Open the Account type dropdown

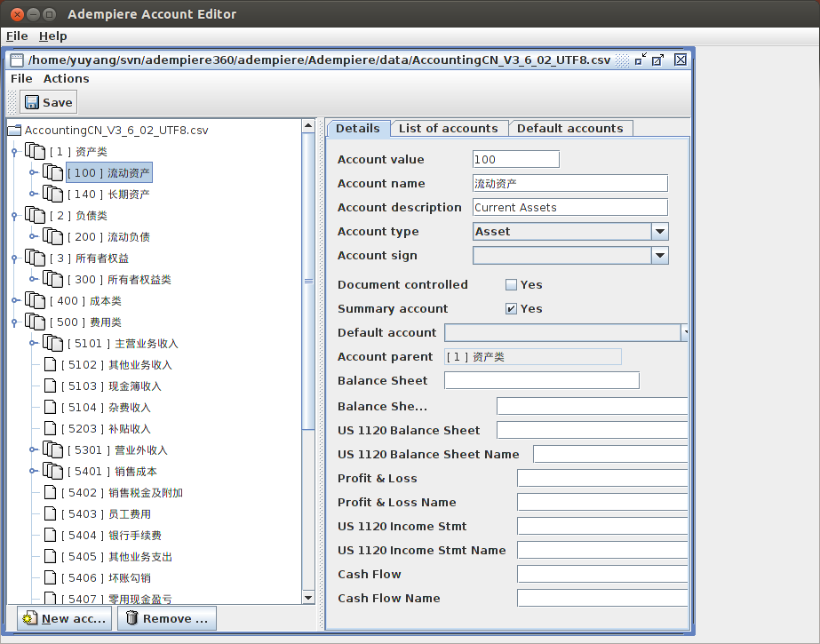pos(660,232)
